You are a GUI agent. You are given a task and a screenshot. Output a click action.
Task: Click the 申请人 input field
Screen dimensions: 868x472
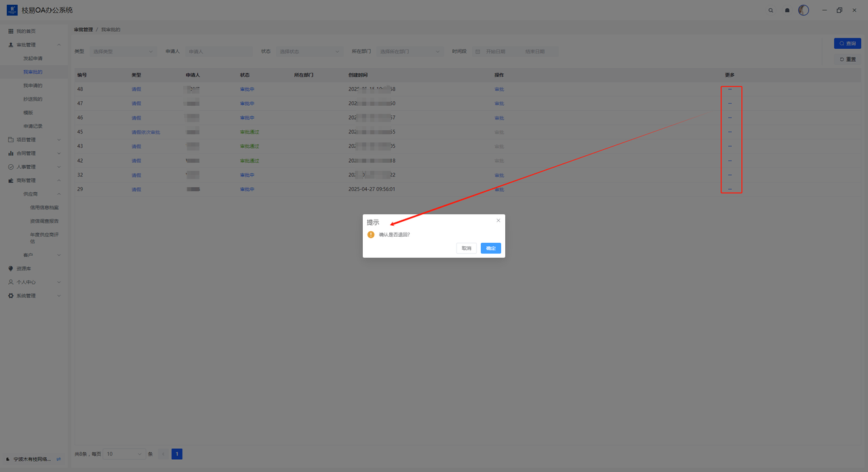click(x=218, y=52)
